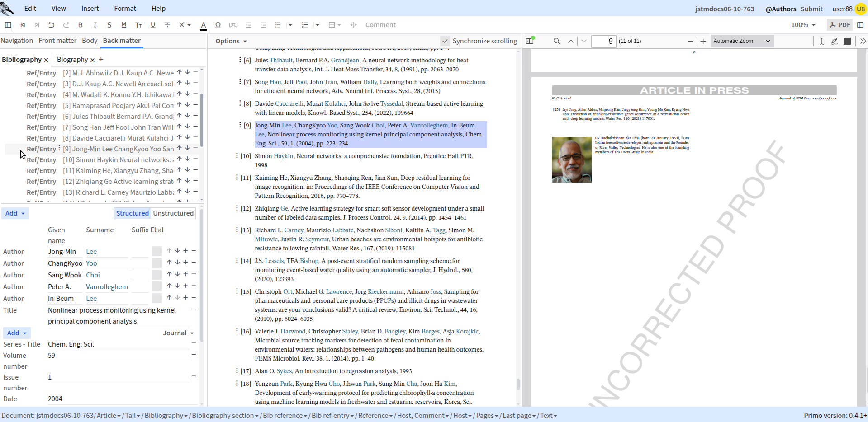Click the Undo icon in toolbar
The height and width of the screenshot is (422, 868).
(x=51, y=25)
